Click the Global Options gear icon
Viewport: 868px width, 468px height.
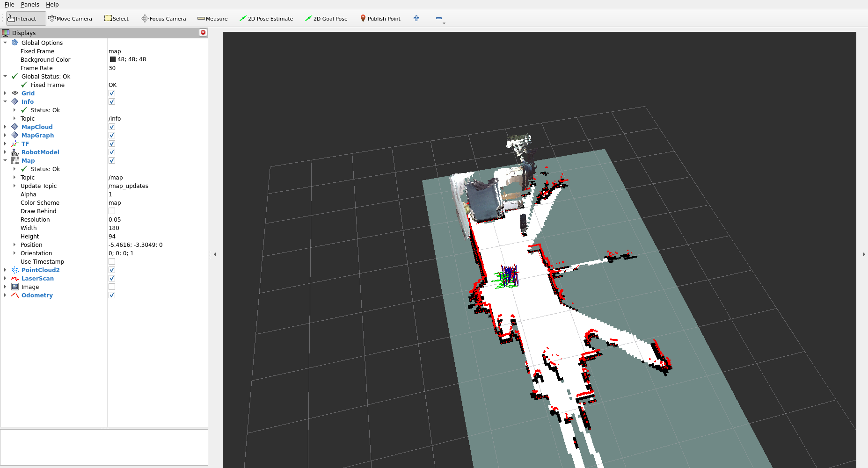coord(15,43)
